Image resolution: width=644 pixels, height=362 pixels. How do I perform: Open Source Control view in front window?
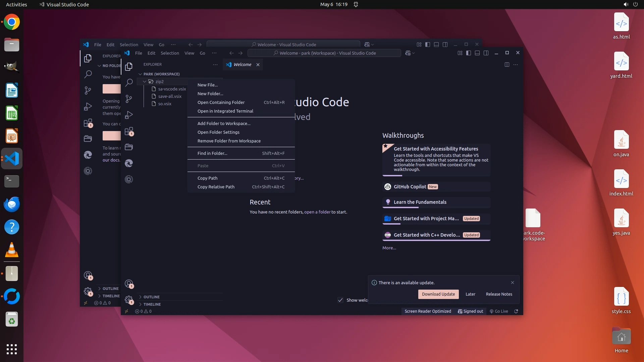(129, 99)
